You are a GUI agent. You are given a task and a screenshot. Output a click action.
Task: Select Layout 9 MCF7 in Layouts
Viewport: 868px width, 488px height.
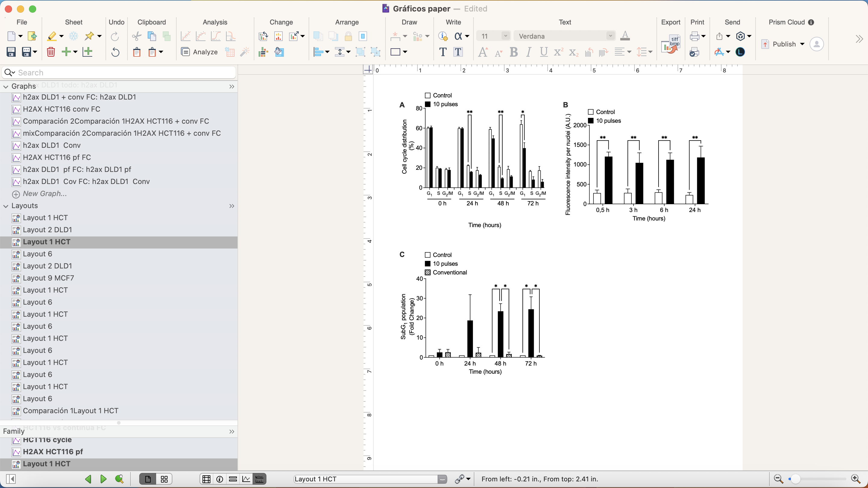[x=48, y=278]
